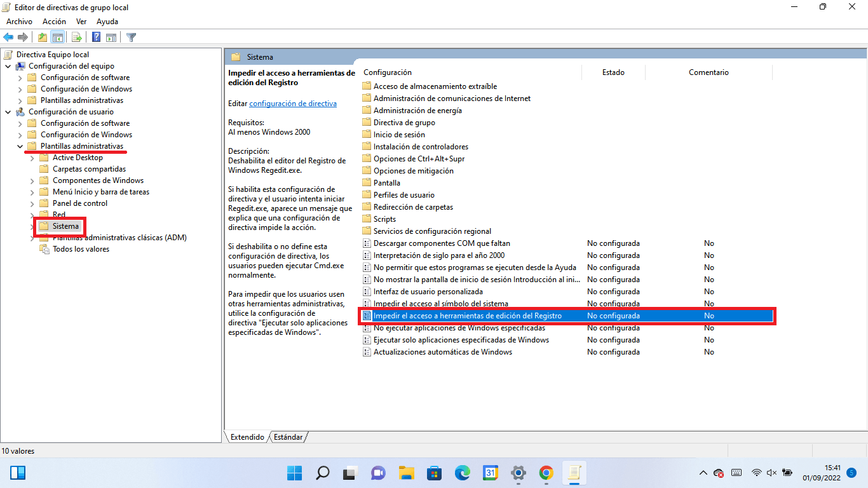Open Google Chrome from the taskbar
This screenshot has width=868, height=488.
(x=546, y=473)
